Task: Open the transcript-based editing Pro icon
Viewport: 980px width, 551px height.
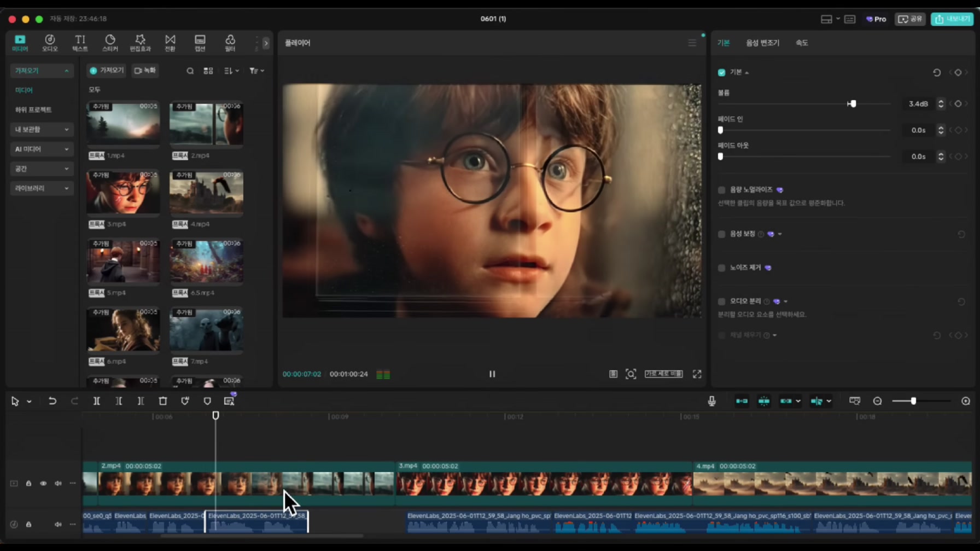Action: coord(230,400)
